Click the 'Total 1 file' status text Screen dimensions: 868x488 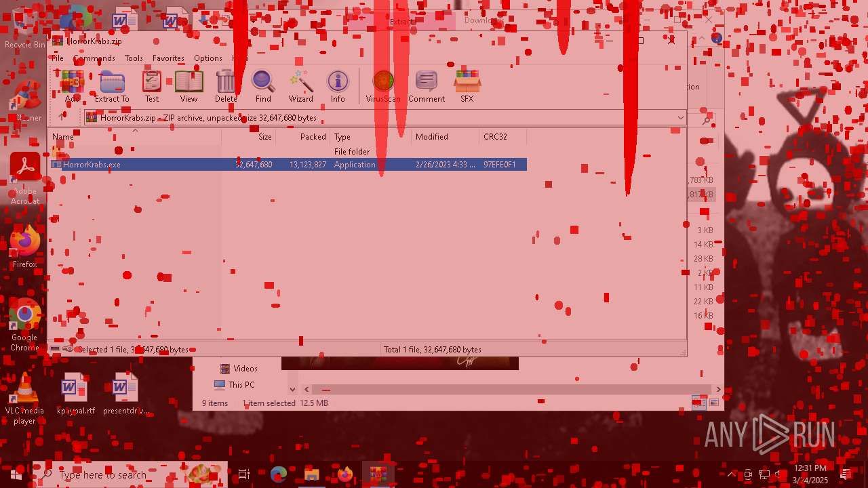(x=433, y=350)
